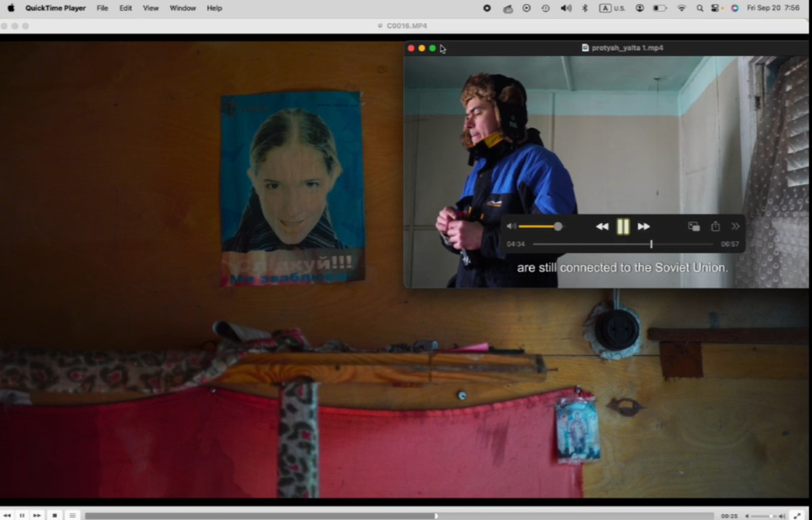812x520 pixels.
Task: Open the Bluetooth menu bar icon
Action: click(585, 8)
